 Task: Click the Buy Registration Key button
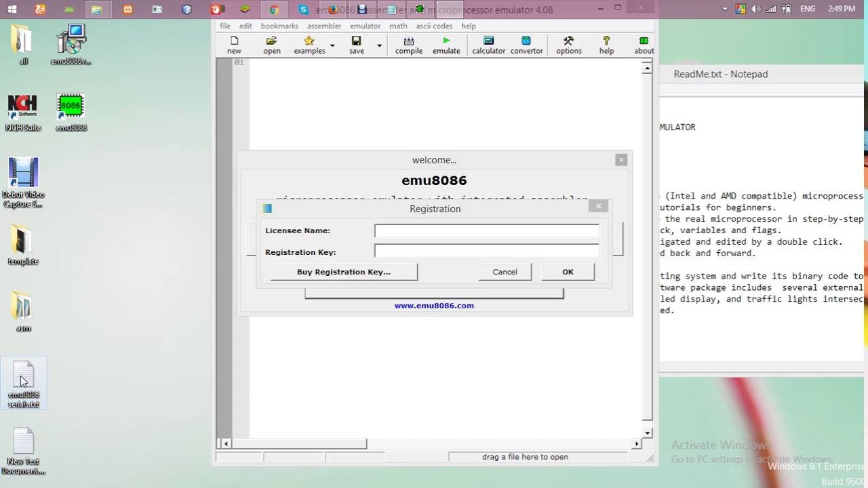[x=344, y=272]
